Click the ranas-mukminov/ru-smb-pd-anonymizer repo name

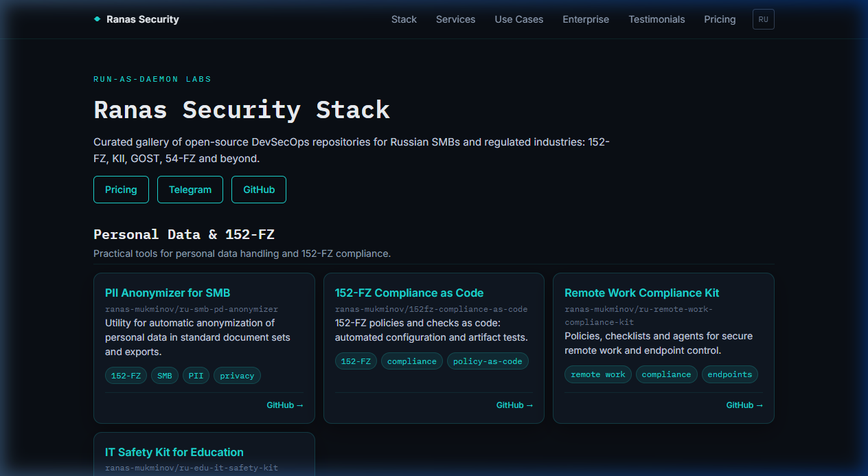click(x=191, y=308)
